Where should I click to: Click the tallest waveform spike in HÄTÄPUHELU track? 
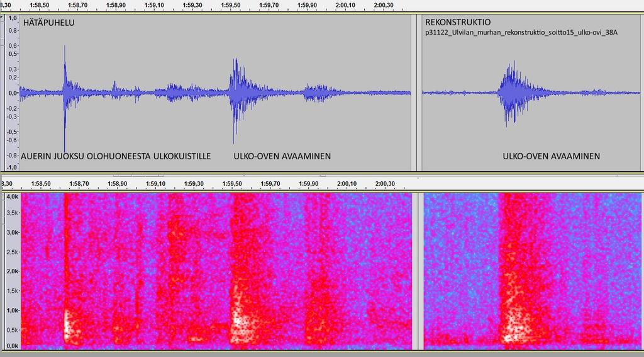[x=65, y=99]
